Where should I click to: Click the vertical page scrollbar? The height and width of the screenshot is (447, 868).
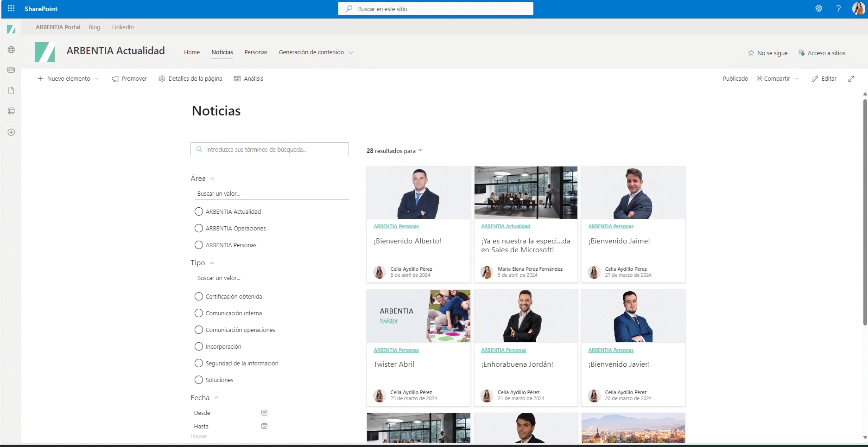coord(865,213)
